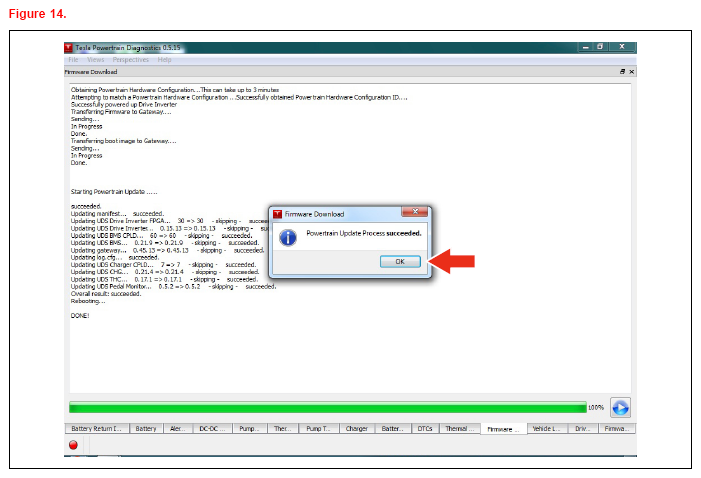Screen dimensions: 701x478
Task: Switch to the Aler... tab
Action: pos(177,428)
